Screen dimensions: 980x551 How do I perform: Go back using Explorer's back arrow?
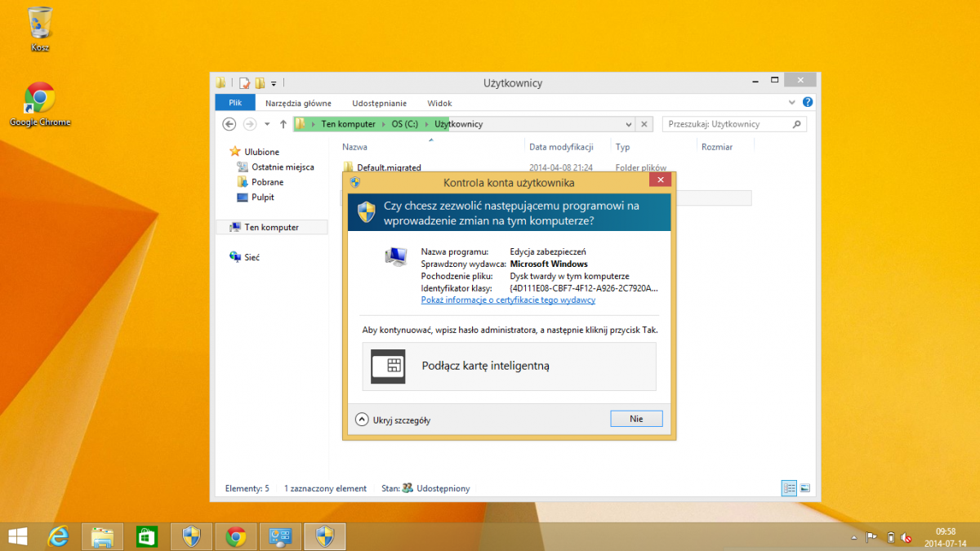point(229,124)
